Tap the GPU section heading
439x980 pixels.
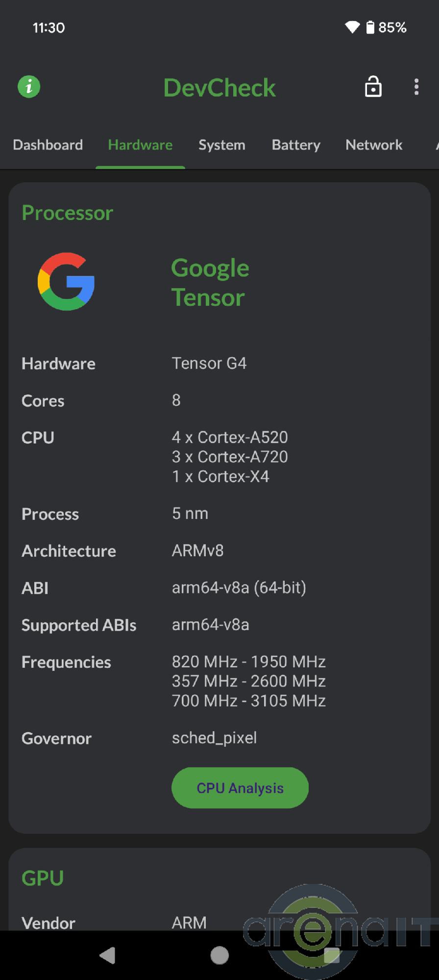(x=43, y=878)
